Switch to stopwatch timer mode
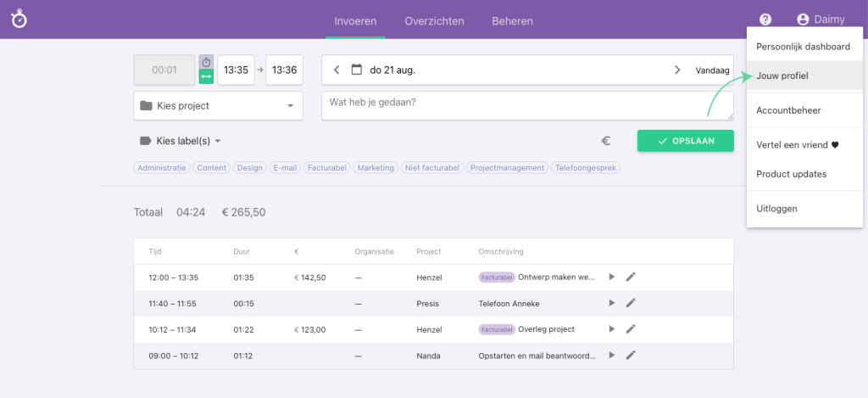The image size is (868, 398). click(206, 62)
